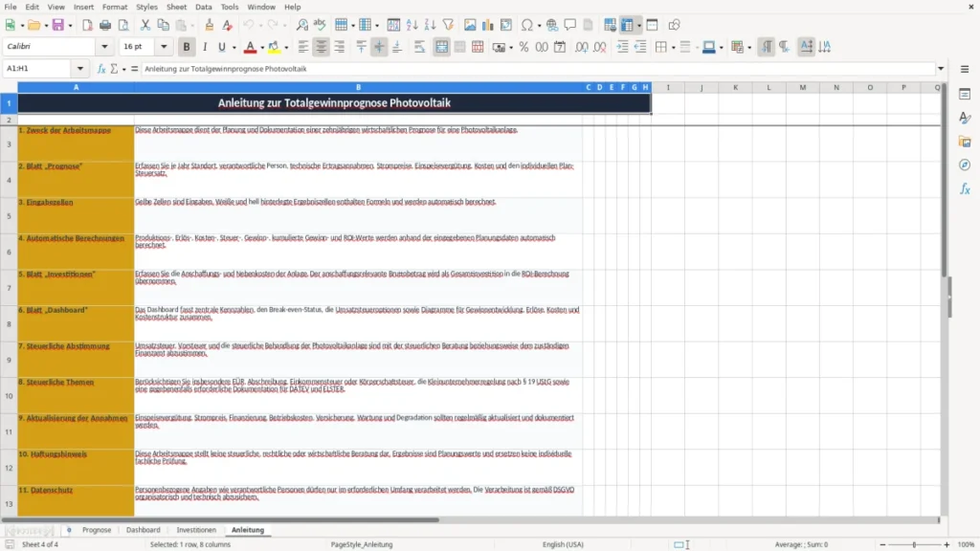Click the Insert chart icon
Viewport: 980px width, 551px height.
pos(488,25)
